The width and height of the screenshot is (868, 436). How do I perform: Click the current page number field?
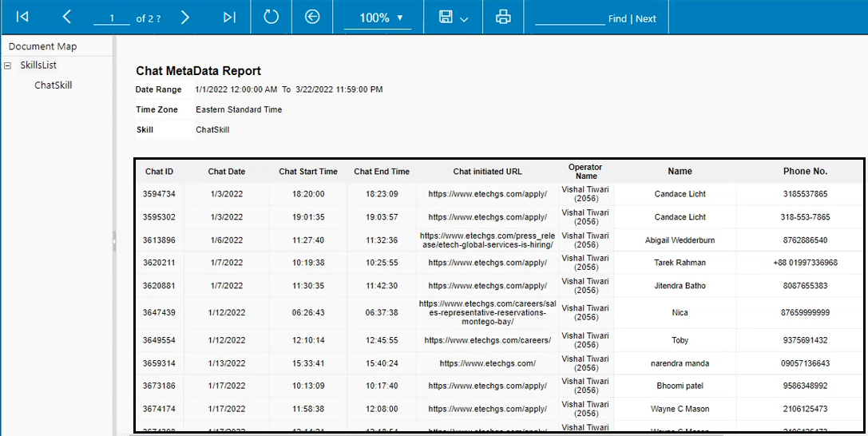pos(112,18)
